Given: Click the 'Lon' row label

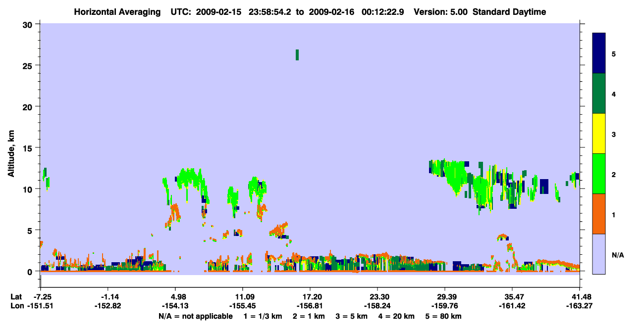Looking at the screenshot, I should tap(16, 306).
